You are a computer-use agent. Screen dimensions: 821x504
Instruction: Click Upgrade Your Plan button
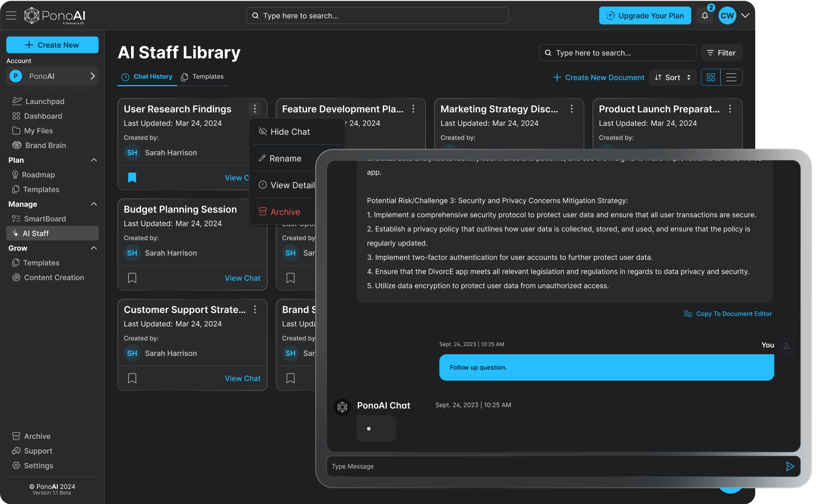click(644, 16)
